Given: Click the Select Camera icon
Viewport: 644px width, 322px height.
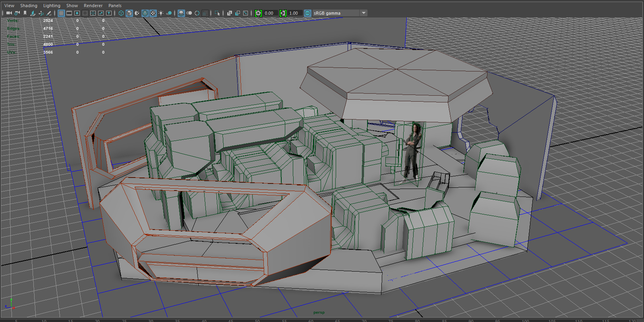Looking at the screenshot, I should (9, 13).
